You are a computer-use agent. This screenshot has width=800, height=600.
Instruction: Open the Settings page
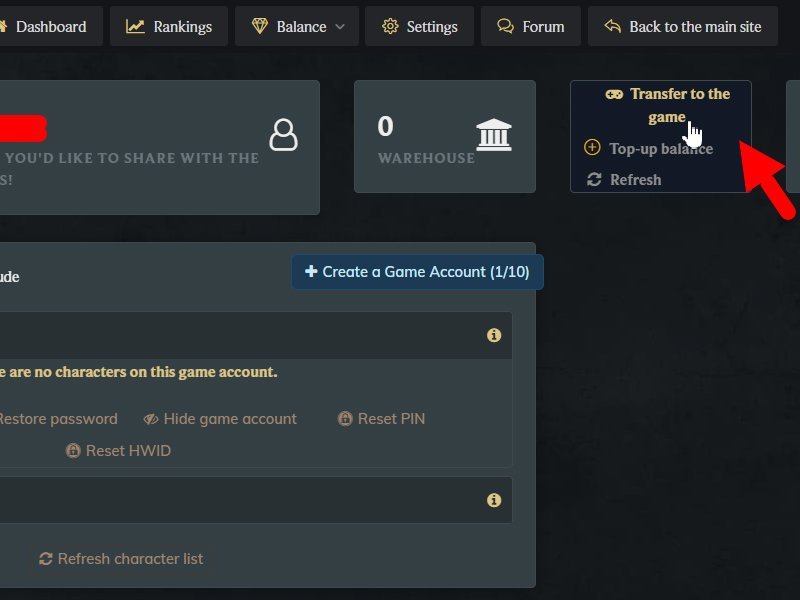420,27
